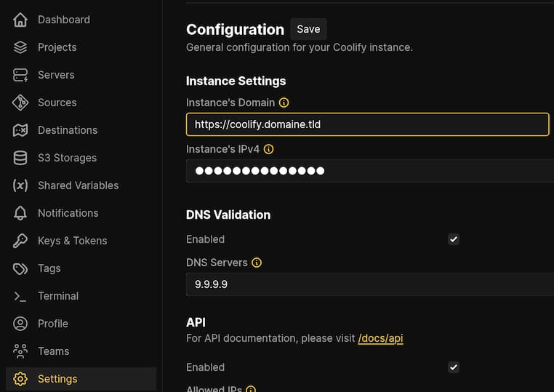Click the Allowed IPs label
The width and height of the screenshot is (554, 392).
click(x=214, y=389)
